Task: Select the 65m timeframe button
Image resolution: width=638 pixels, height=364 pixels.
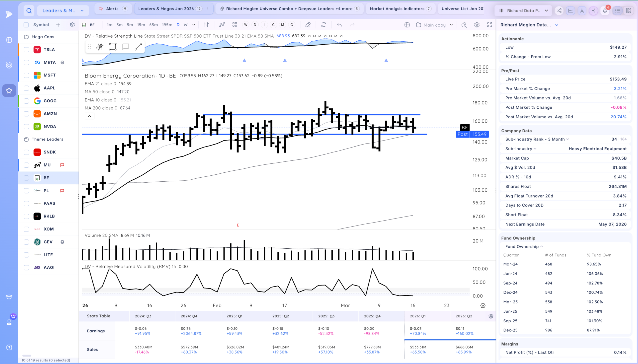Action: point(153,25)
